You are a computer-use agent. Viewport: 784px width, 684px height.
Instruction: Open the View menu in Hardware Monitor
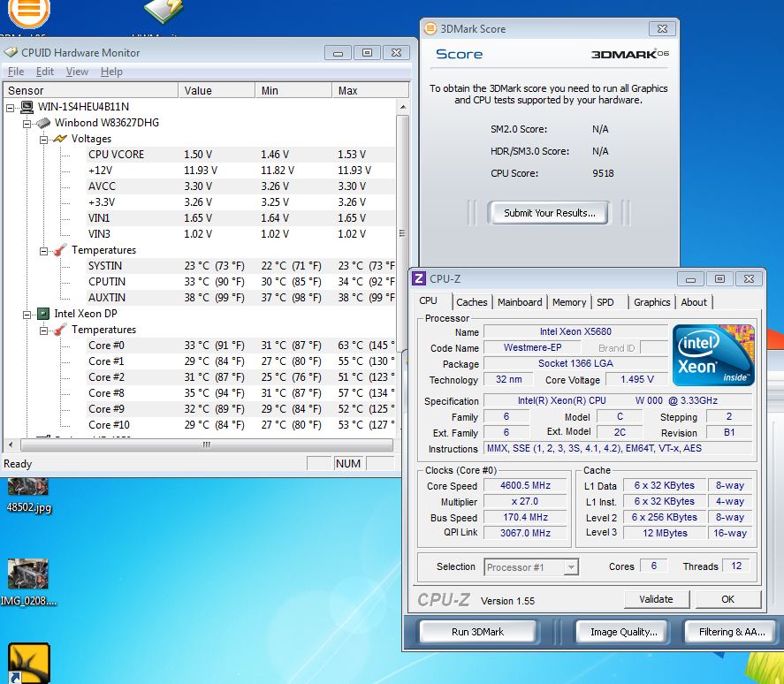[x=77, y=72]
